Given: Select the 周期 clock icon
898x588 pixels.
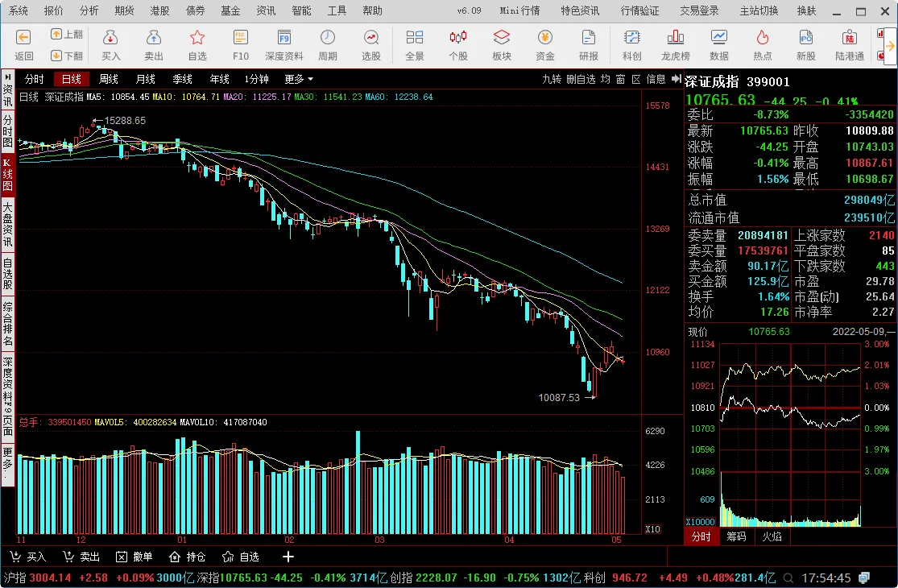Looking at the screenshot, I should 328,38.
